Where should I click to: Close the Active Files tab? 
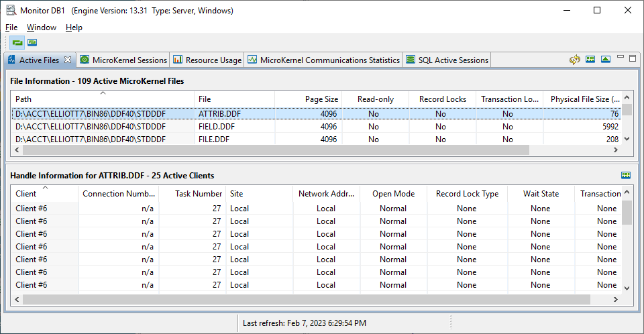[68, 60]
